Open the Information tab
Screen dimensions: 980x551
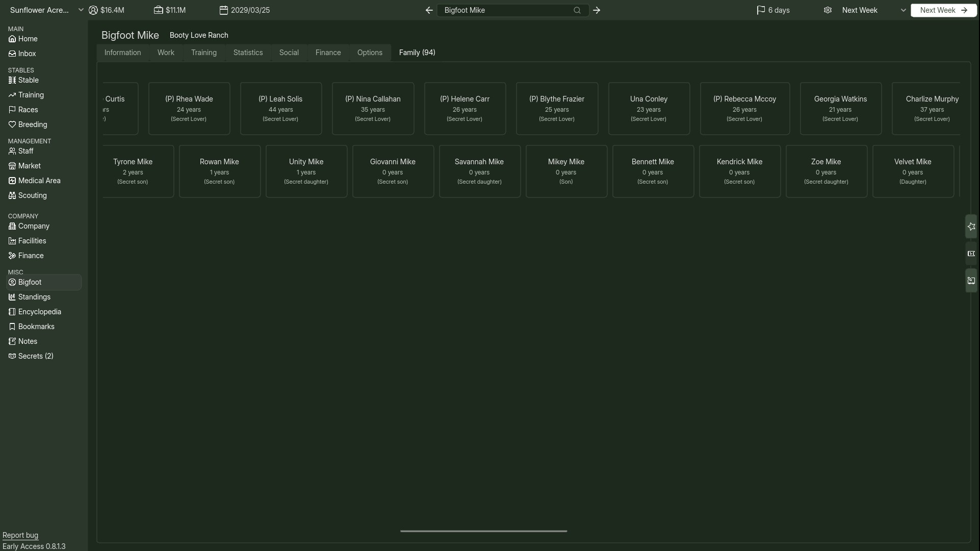tap(122, 53)
